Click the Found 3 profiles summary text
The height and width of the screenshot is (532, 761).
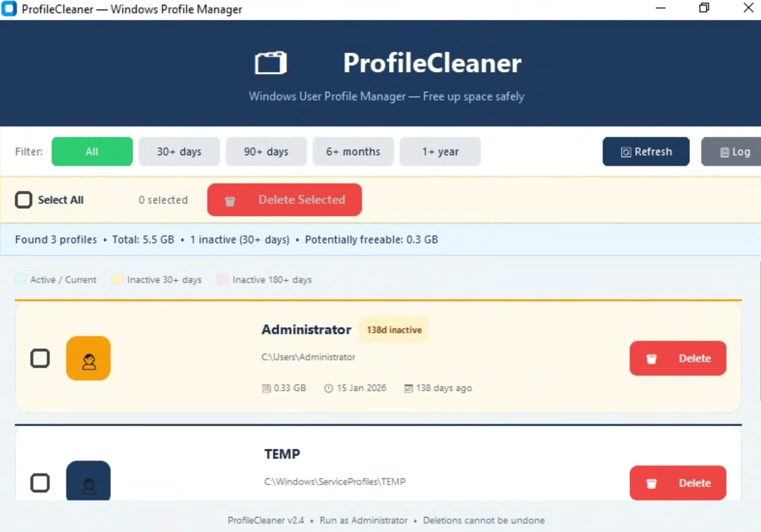(x=56, y=239)
